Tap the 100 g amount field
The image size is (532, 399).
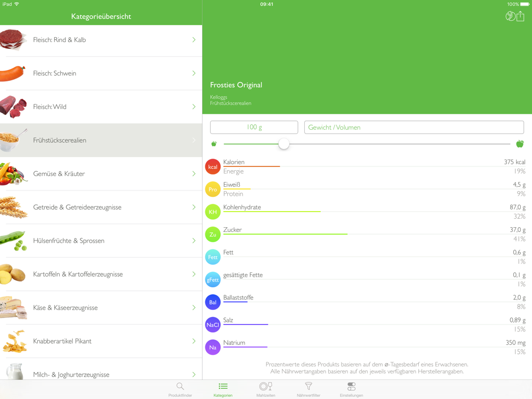coord(254,127)
